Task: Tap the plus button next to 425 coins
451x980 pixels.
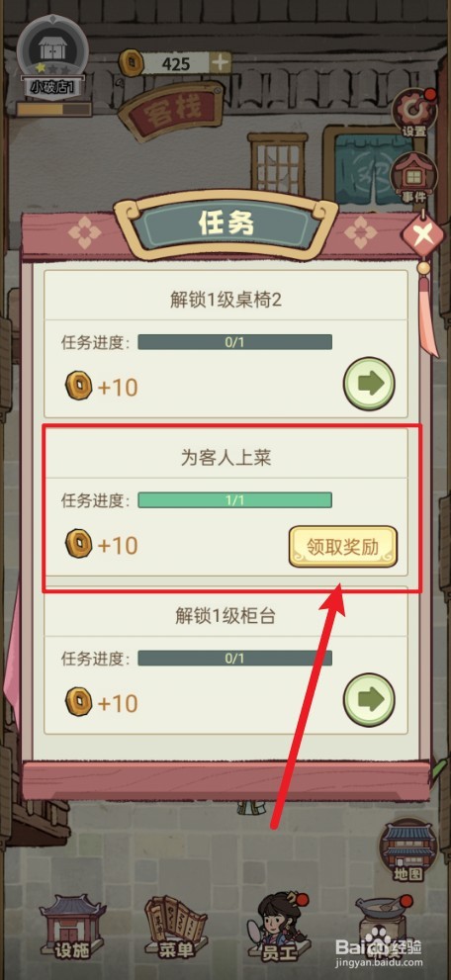Action: coord(221,62)
